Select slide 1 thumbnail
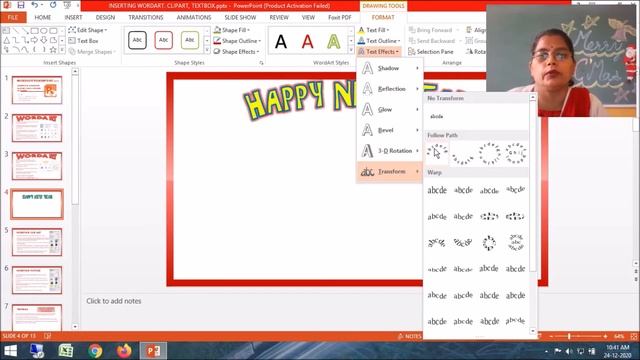 coord(37,90)
